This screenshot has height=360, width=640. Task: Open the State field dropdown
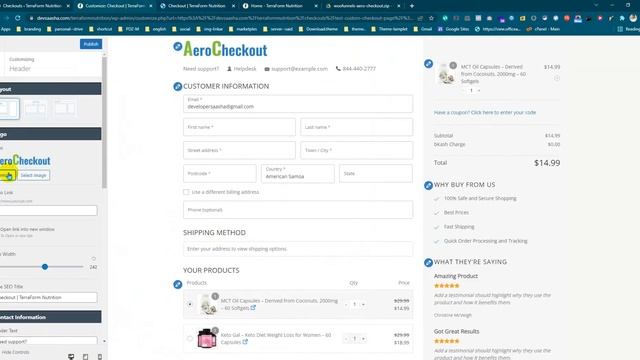376,173
